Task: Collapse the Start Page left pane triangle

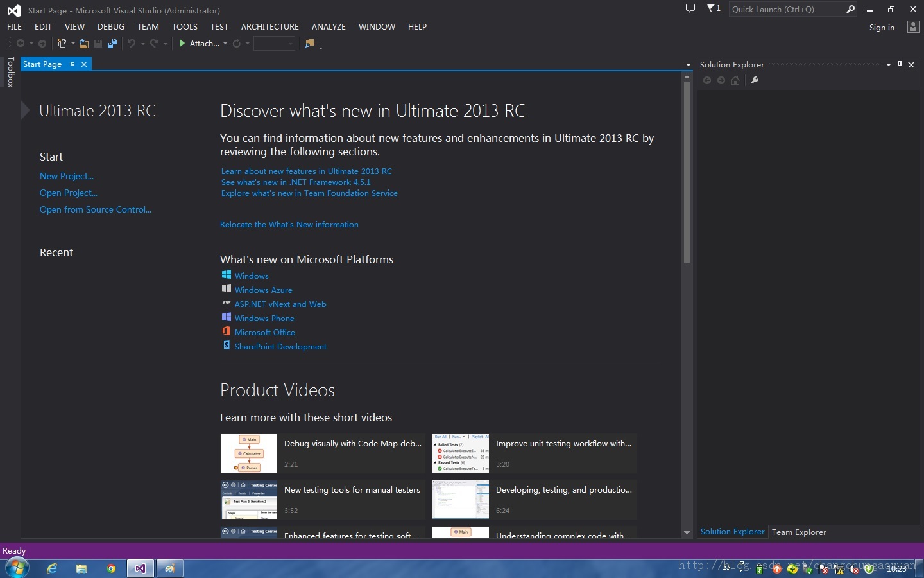Action: (25, 110)
